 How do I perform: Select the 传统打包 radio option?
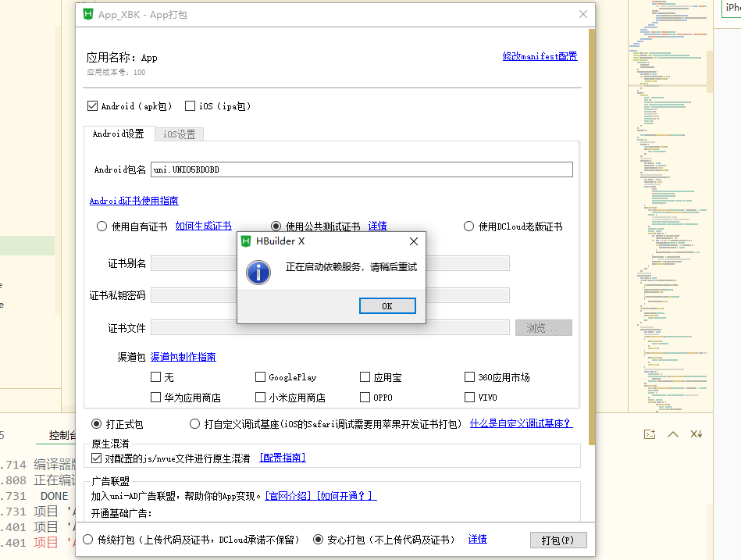click(x=87, y=539)
